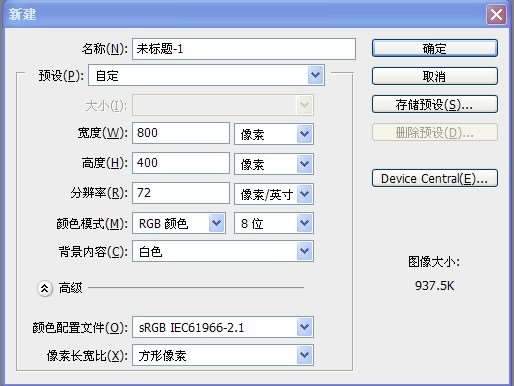Open the 像素长宽比 方形像素 dropdown
The height and width of the screenshot is (386, 514).
click(x=223, y=355)
